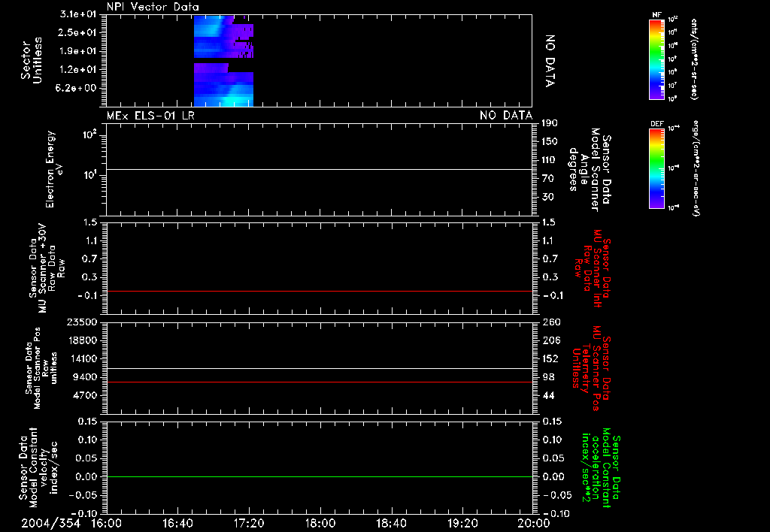Click the '206' telemetry tick label
The height and width of the screenshot is (532, 770).
pos(551,340)
